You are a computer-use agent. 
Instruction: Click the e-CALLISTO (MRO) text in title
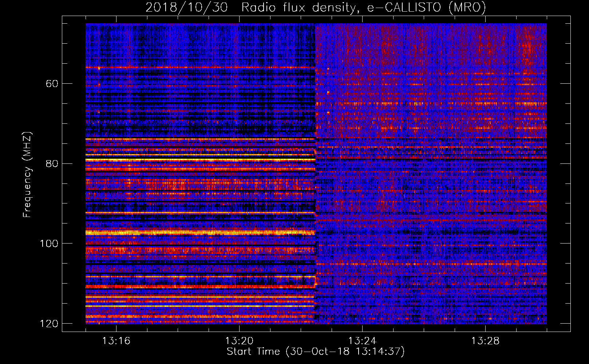tap(426, 7)
